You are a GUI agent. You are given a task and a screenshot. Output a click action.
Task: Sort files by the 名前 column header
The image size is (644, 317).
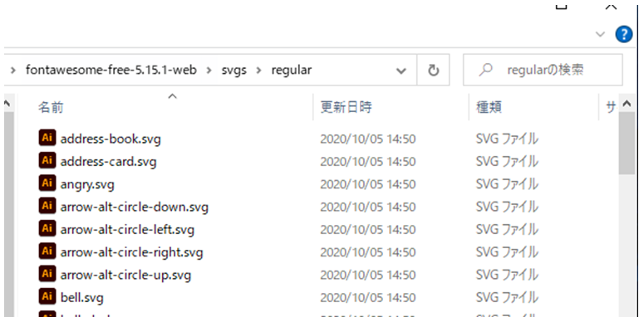(51, 107)
